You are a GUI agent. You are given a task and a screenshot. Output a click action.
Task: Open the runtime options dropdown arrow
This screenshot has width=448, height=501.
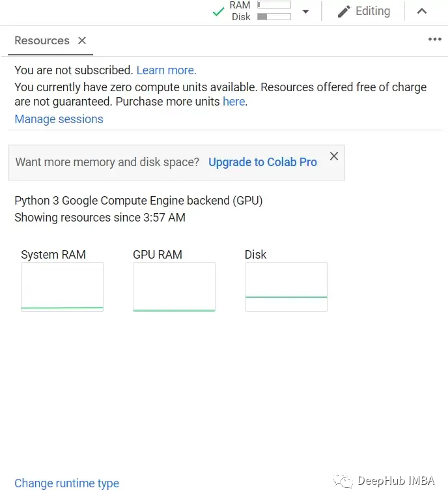coord(305,12)
